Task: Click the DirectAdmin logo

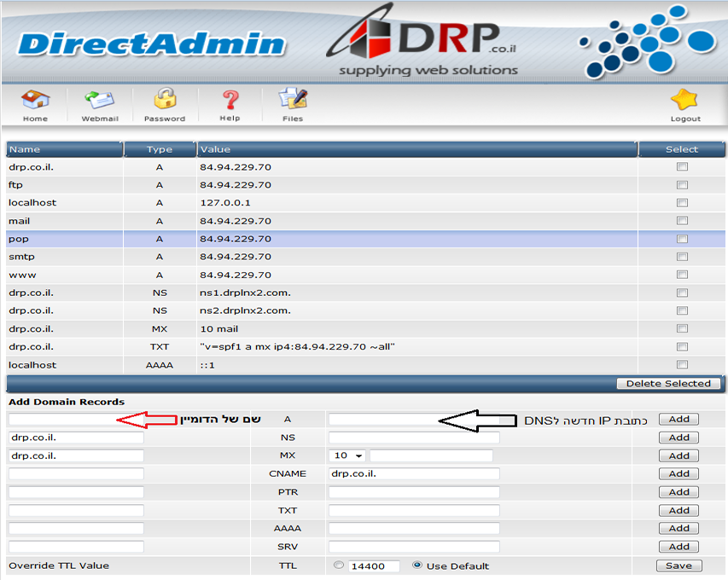Action: coord(151,43)
